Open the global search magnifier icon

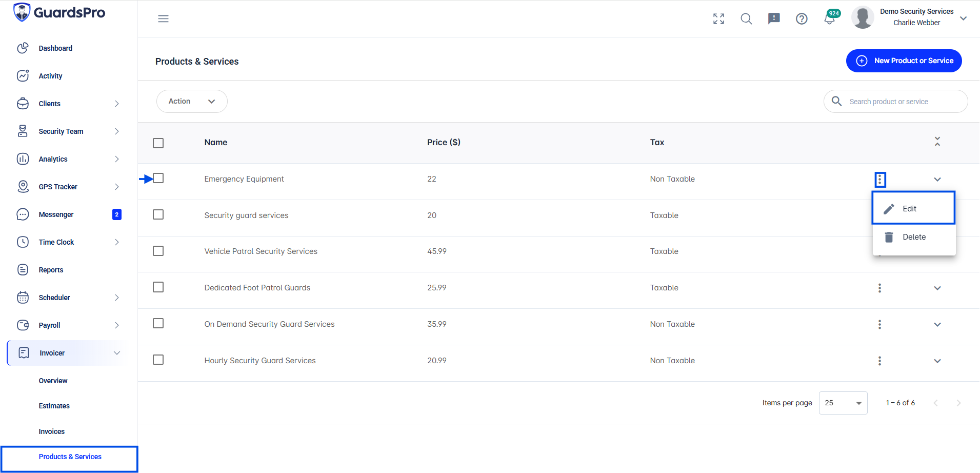[746, 19]
